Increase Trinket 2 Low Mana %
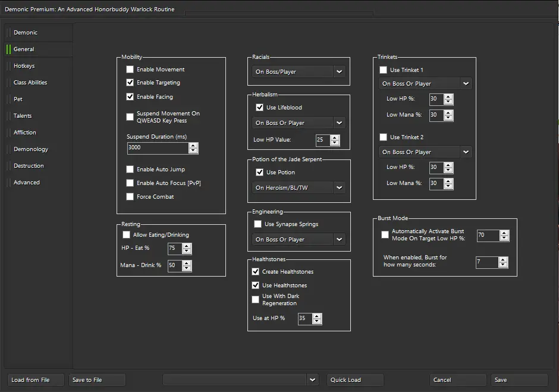This screenshot has height=392, width=559. coord(448,181)
